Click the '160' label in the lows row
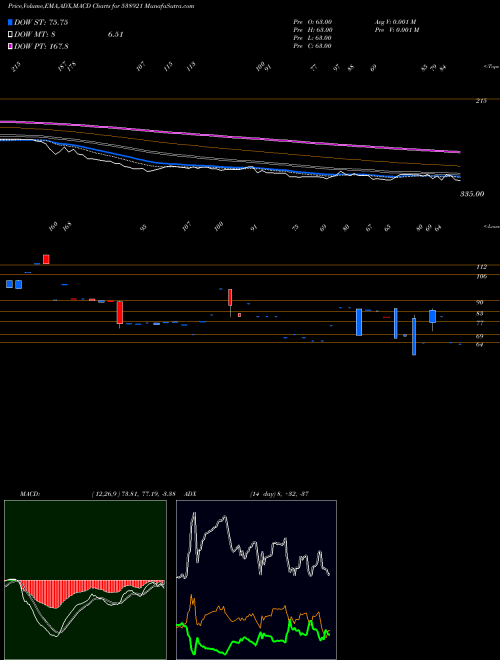The width and height of the screenshot is (500, 660). click(x=53, y=226)
